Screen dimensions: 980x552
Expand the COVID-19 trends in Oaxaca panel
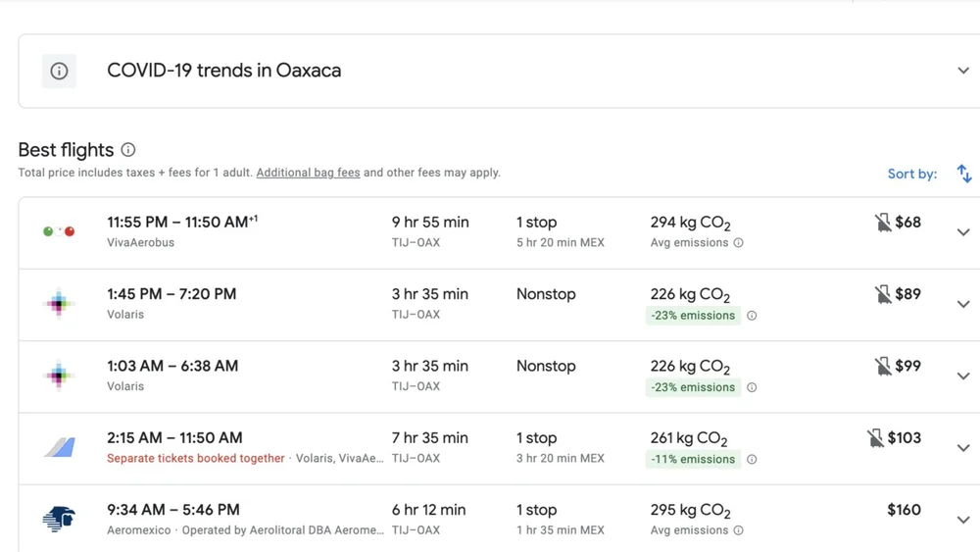[x=963, y=71]
